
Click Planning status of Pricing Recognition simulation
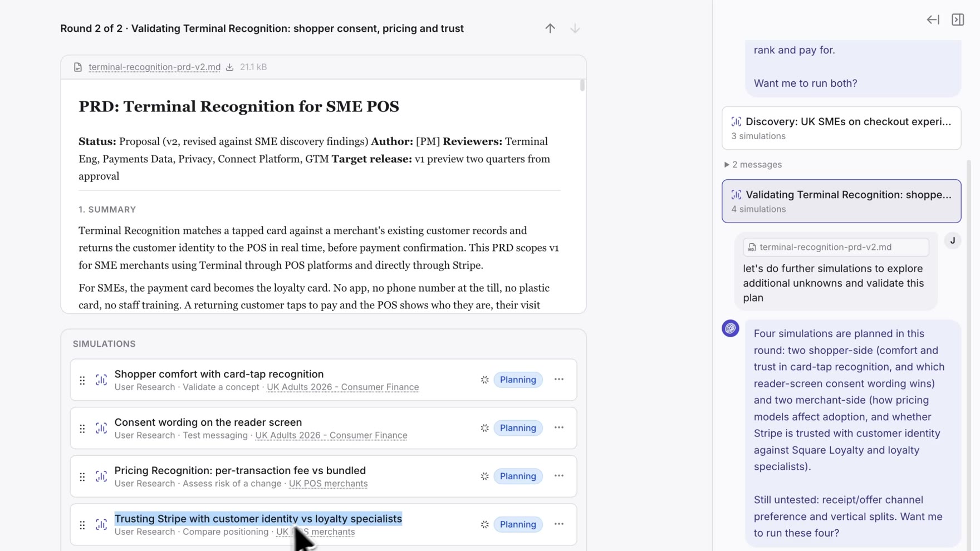518,476
